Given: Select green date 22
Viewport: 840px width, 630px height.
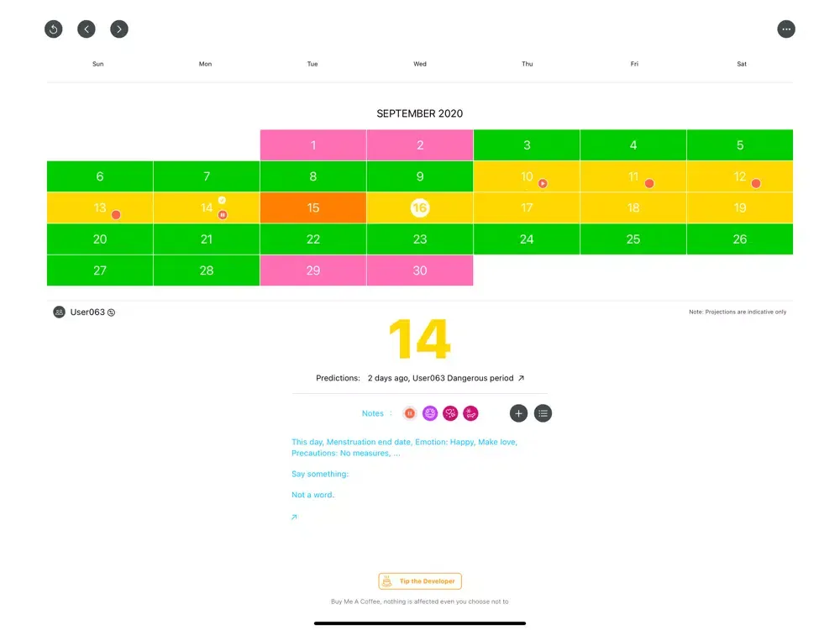Looking at the screenshot, I should tap(313, 239).
